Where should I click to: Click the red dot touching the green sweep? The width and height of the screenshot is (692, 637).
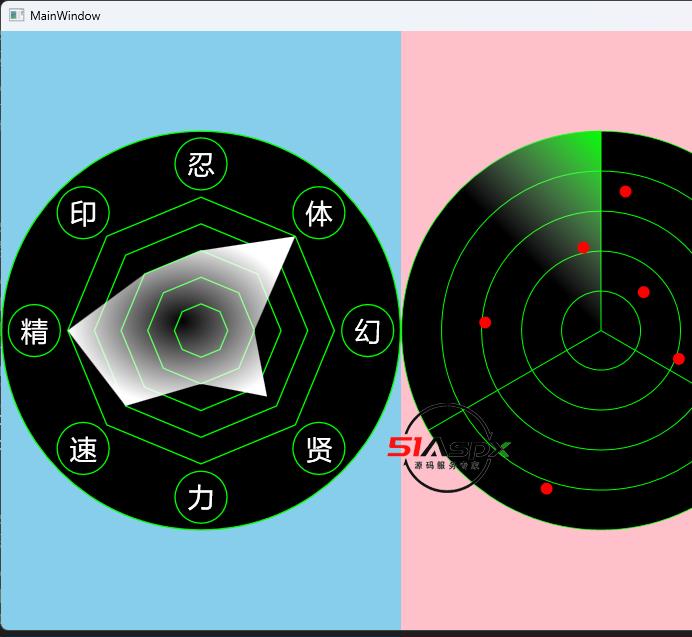[x=583, y=247]
